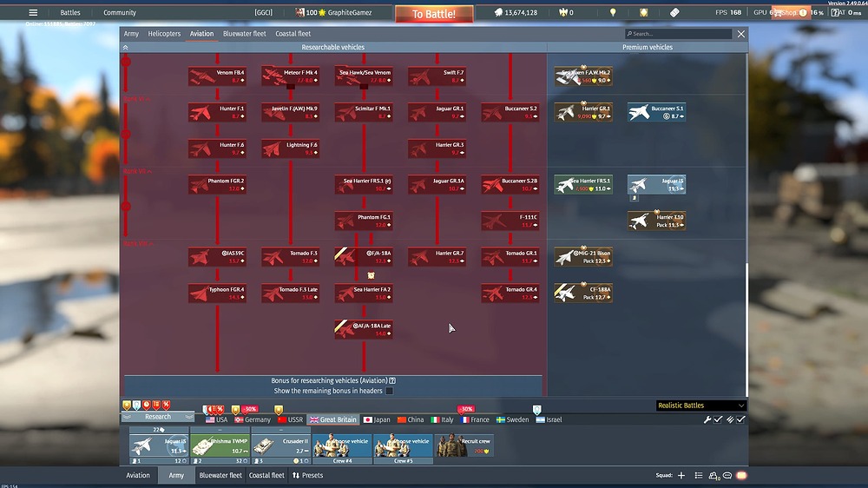
Task: Open Realistic Battles mode dropdown
Action: (x=700, y=406)
